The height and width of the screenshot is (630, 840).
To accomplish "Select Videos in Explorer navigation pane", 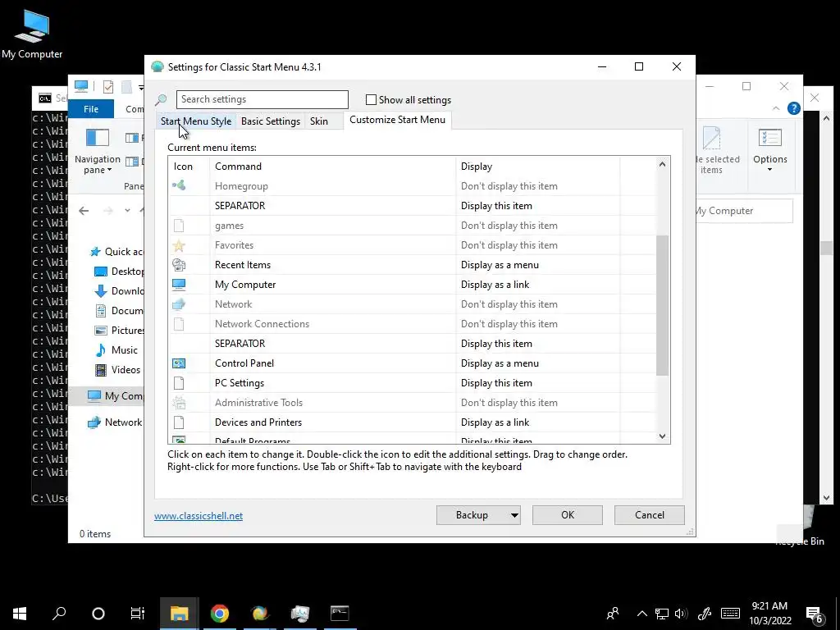I will (126, 370).
